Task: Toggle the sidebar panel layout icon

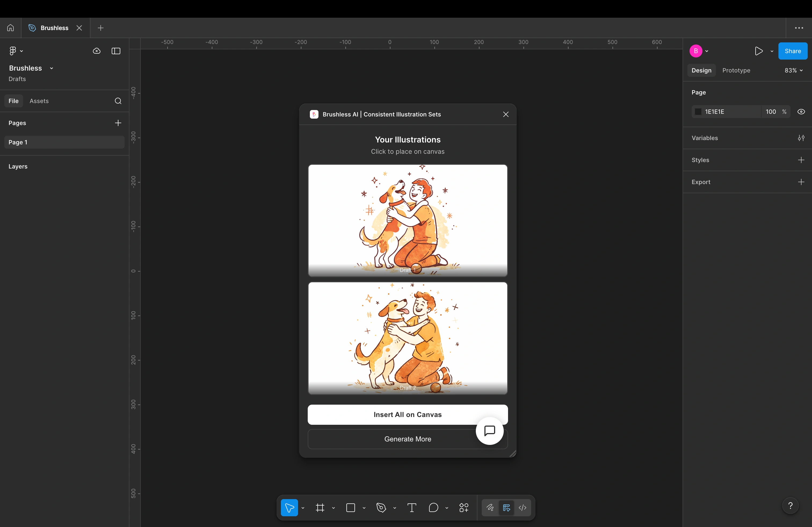Action: 116,51
